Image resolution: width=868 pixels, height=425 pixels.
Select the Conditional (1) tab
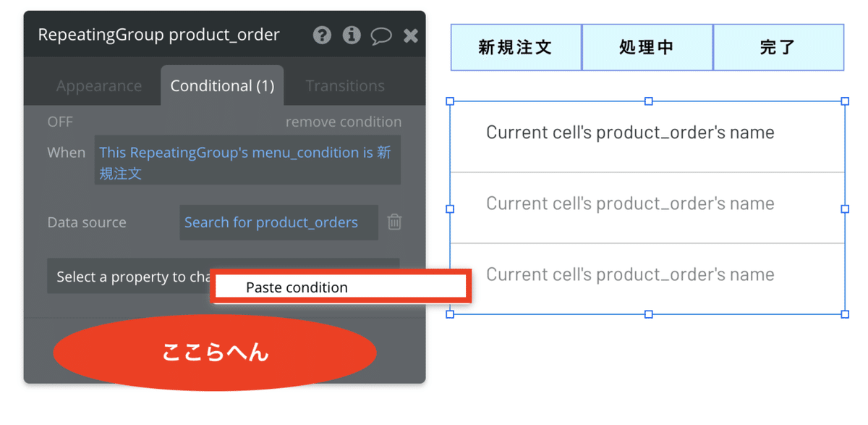tap(222, 85)
